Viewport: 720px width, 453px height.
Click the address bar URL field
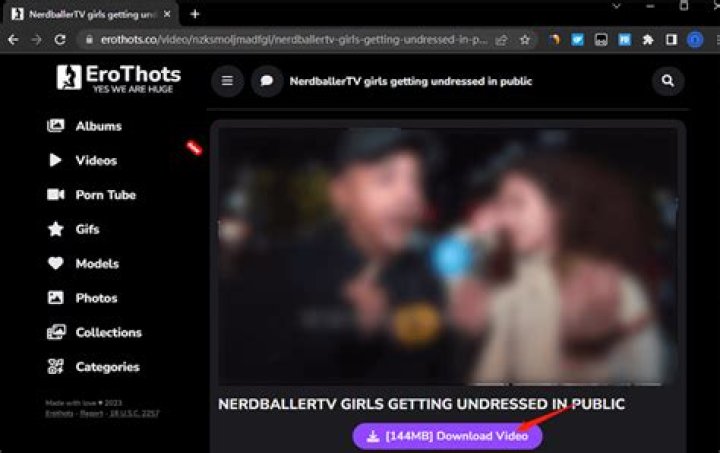tap(290, 40)
